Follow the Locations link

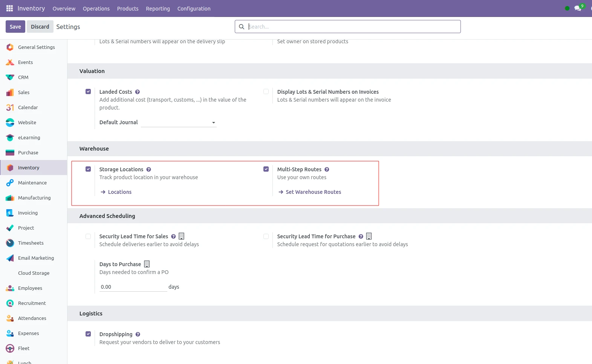(119, 192)
